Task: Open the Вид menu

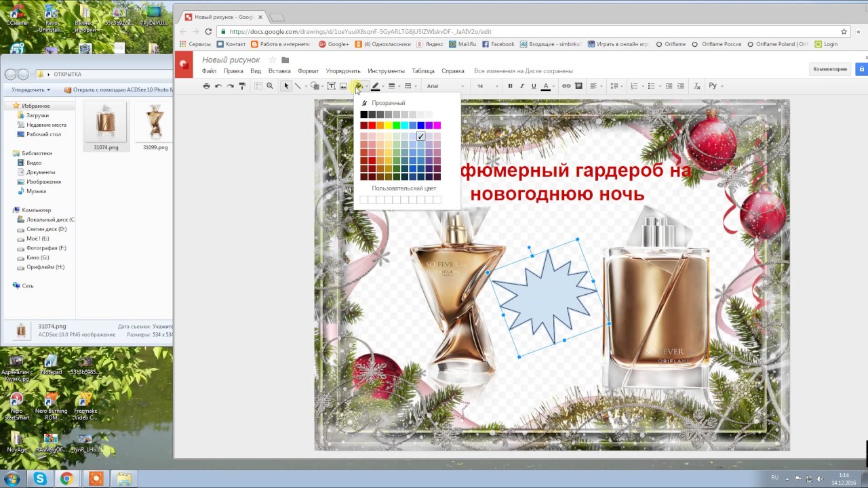Action: pos(256,71)
